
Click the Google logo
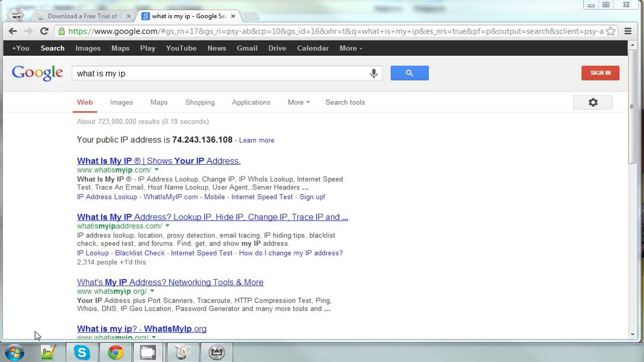tap(37, 73)
